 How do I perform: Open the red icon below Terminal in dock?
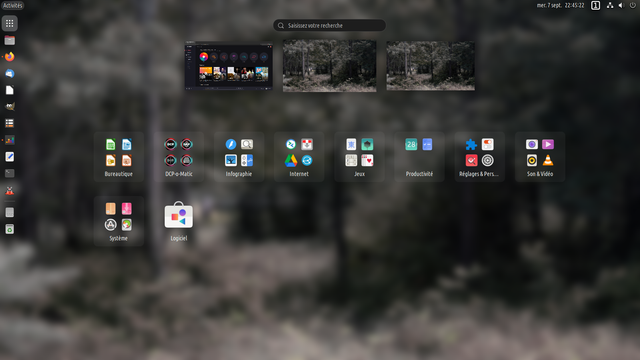9,191
